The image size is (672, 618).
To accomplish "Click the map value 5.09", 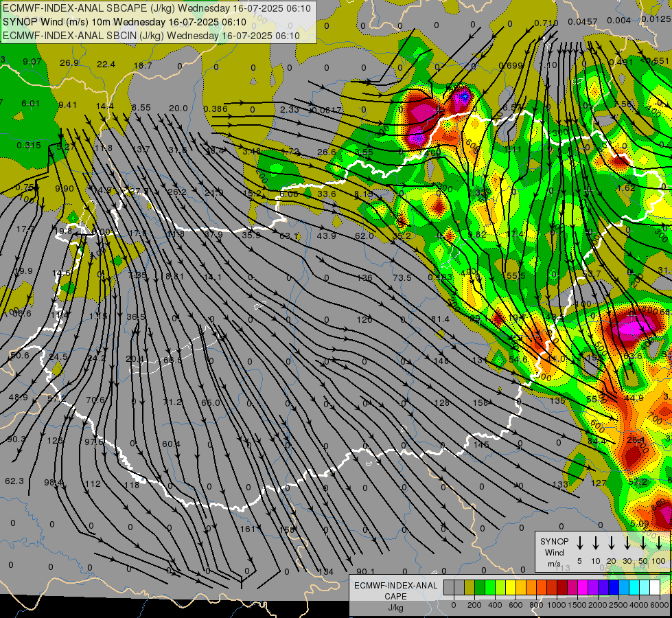I will coord(640,524).
